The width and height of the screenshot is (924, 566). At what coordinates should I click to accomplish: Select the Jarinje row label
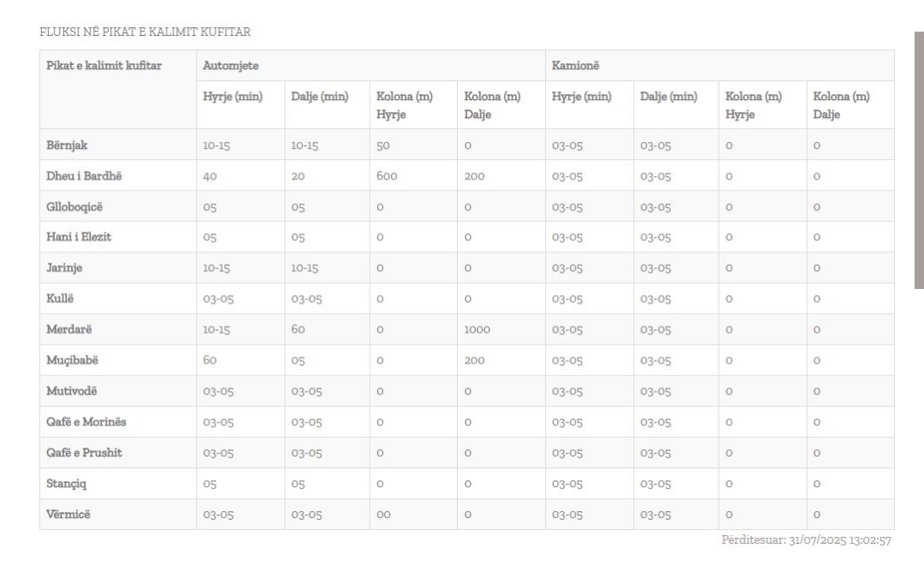[x=64, y=268]
